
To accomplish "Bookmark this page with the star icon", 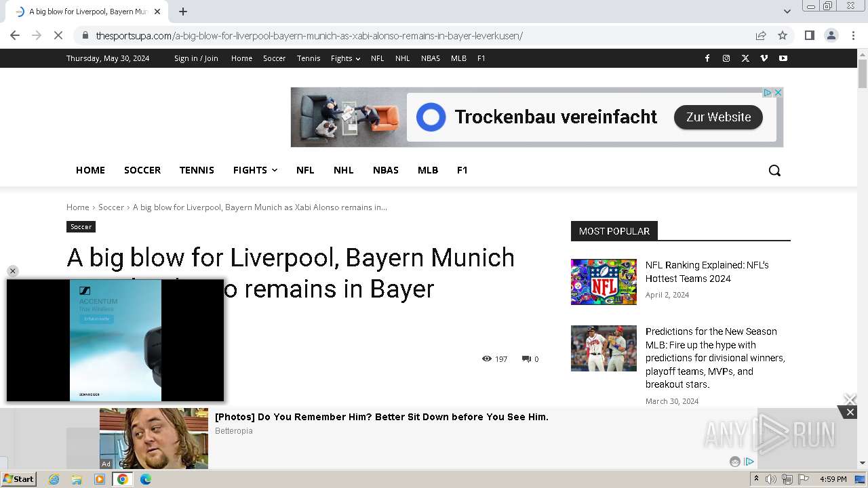I will coord(783,35).
